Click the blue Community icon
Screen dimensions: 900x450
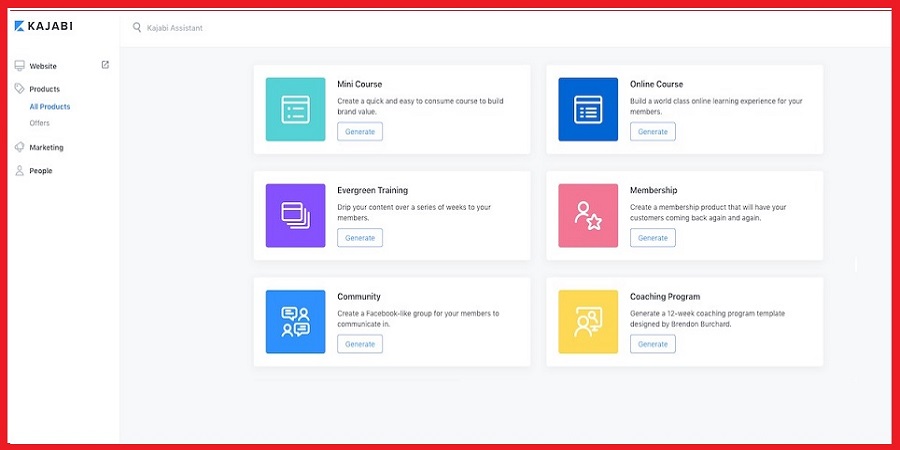[x=296, y=321]
